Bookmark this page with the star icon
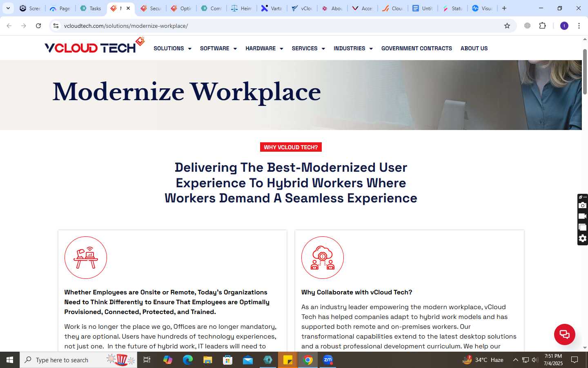The image size is (588, 368). [507, 26]
